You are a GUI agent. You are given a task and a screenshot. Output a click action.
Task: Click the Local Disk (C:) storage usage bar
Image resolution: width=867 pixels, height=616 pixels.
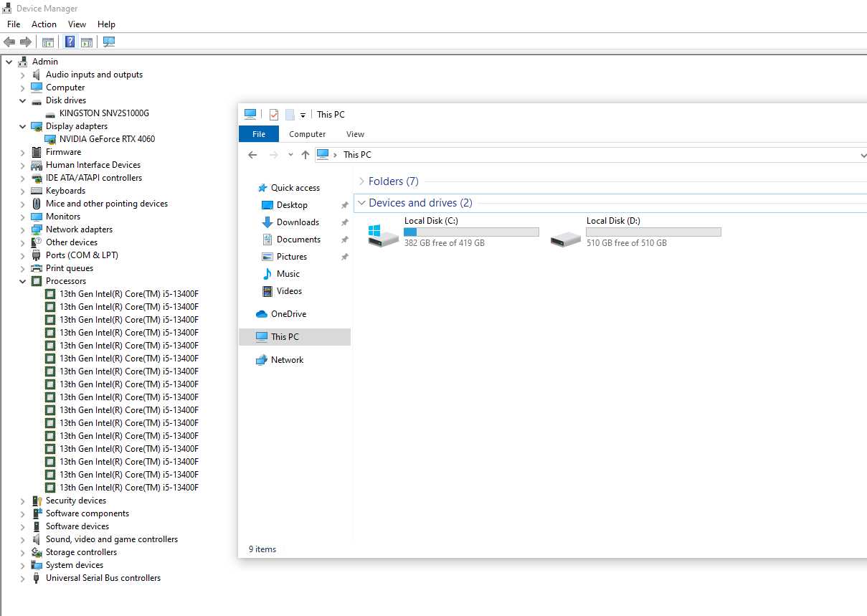[x=471, y=232]
